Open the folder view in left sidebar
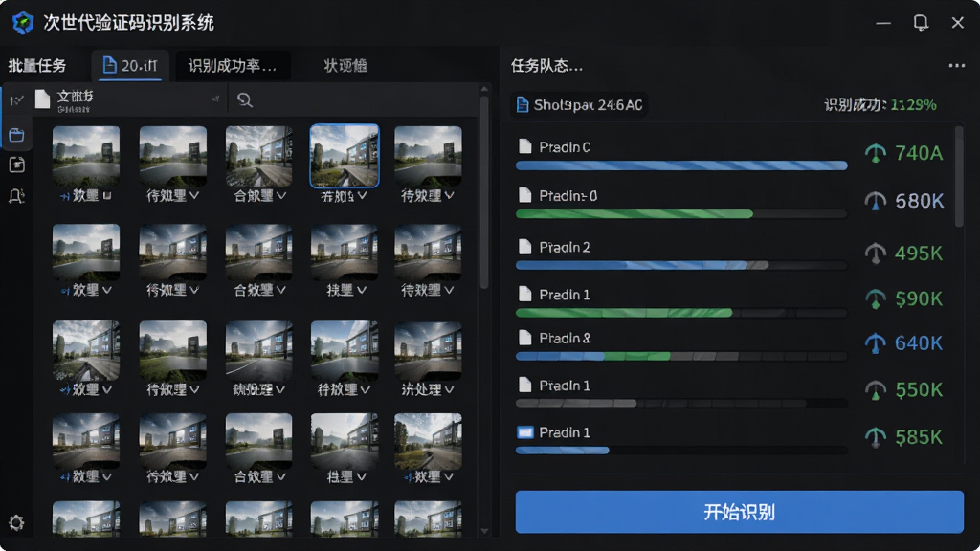This screenshot has width=980, height=551. click(16, 134)
